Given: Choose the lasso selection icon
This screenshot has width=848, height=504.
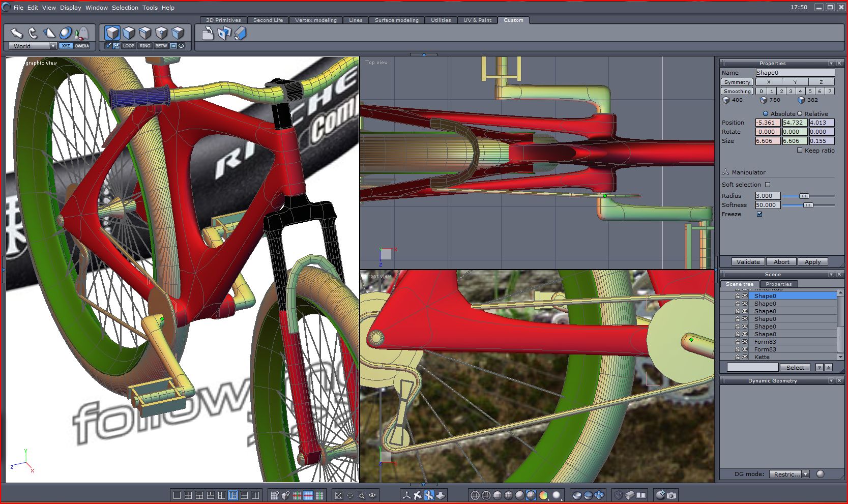Looking at the screenshot, I should 181,46.
